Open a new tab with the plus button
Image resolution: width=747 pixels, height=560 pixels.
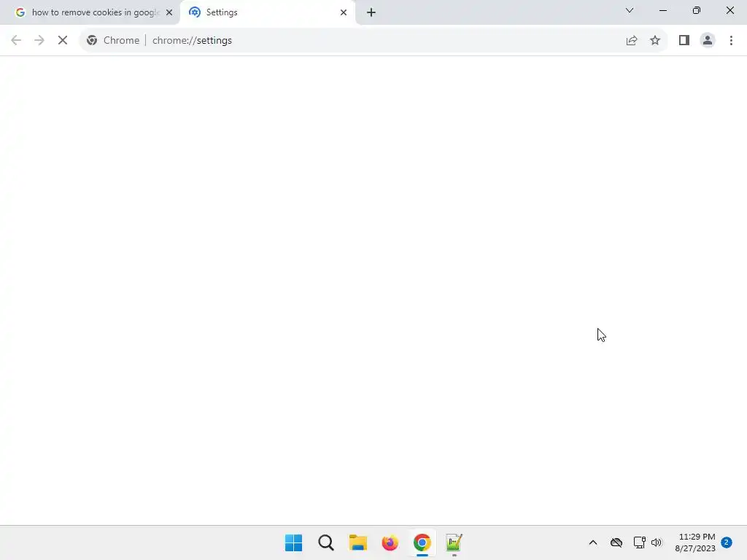click(371, 12)
